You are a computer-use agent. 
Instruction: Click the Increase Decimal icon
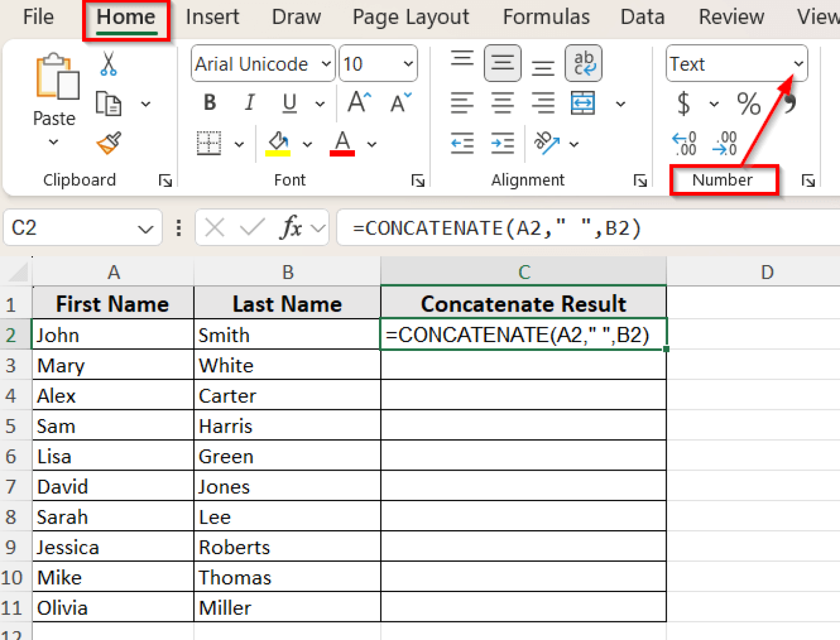coord(684,143)
